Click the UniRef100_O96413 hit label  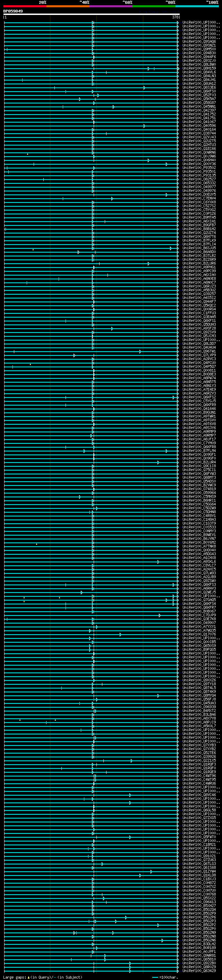[199, 902]
